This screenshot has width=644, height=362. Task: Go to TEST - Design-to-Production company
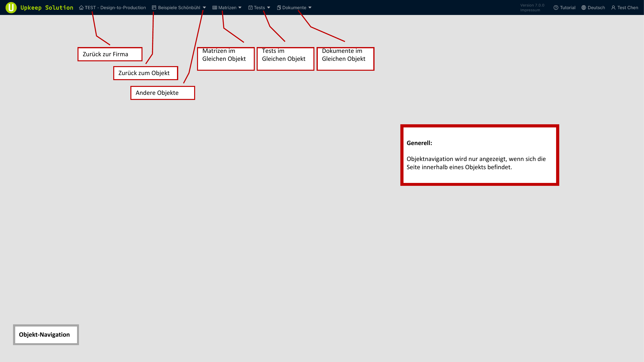point(115,8)
